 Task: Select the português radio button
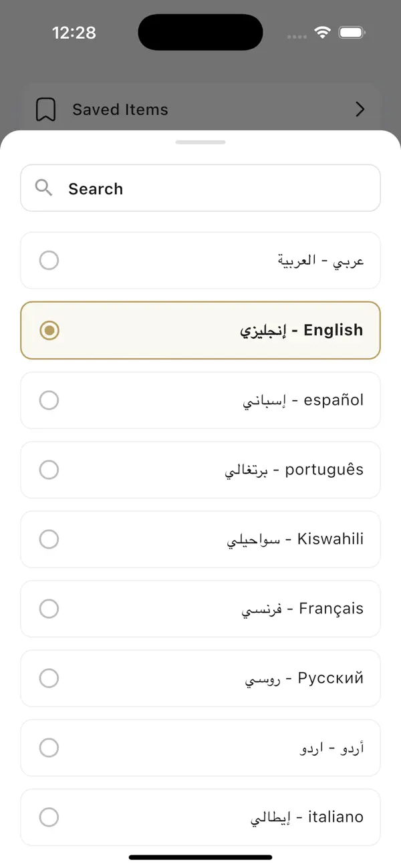pos(49,470)
